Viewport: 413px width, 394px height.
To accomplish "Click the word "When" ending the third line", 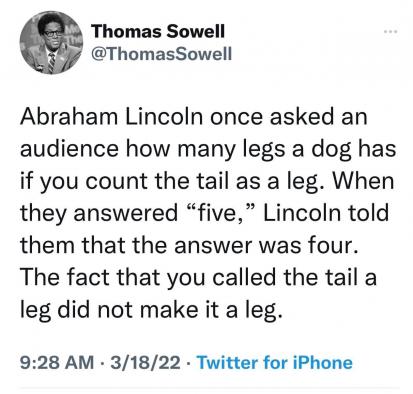I will coord(363,181).
